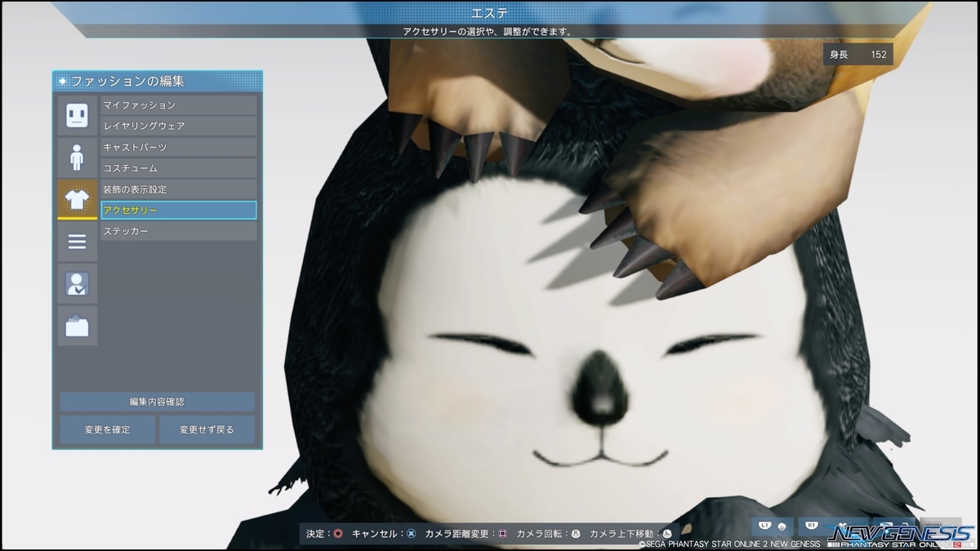Select コスチューム menu entry
The height and width of the screenshot is (551, 980).
point(179,168)
